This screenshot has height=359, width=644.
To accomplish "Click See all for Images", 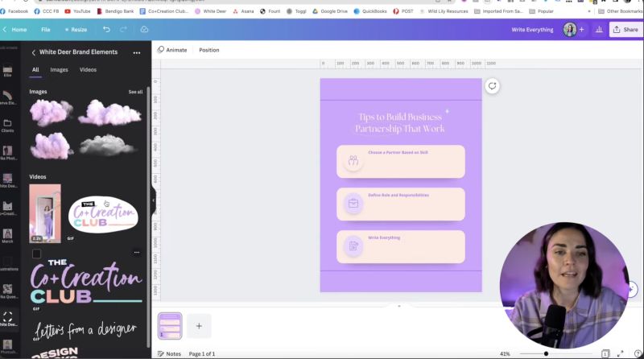I will (135, 92).
